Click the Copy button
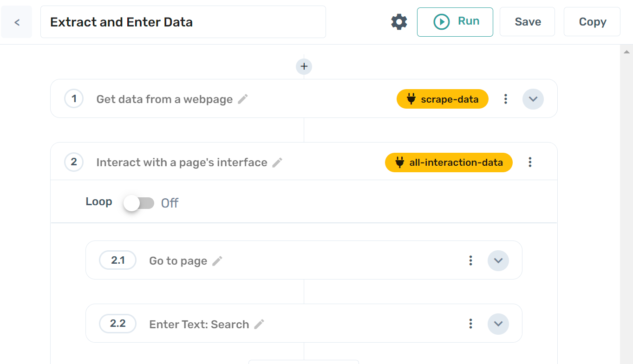This screenshot has height=364, width=633. [x=592, y=22]
